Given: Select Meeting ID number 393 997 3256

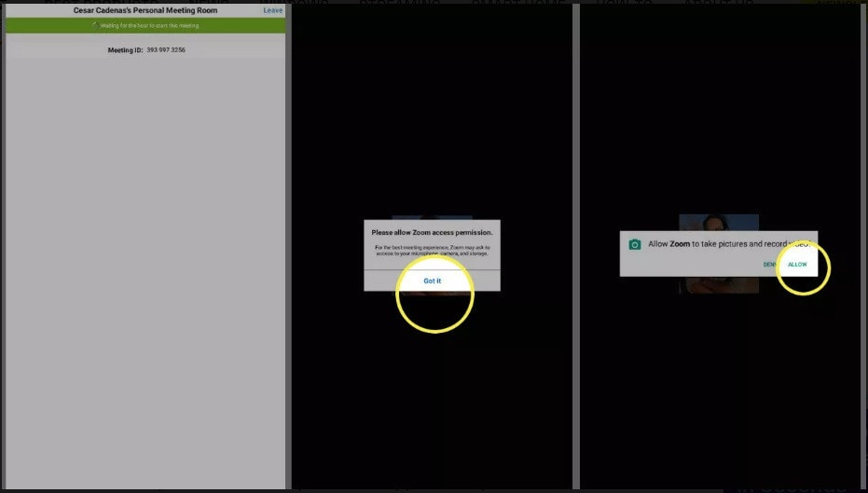Looking at the screenshot, I should click(166, 49).
